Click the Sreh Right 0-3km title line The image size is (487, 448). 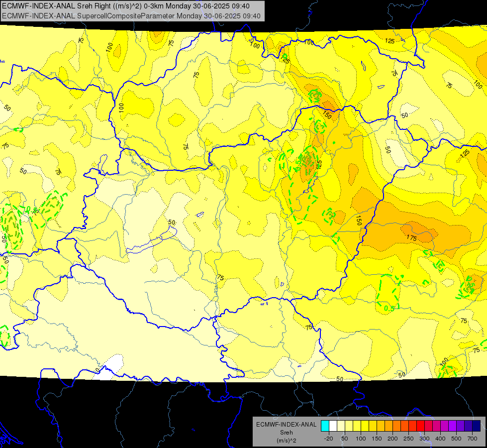(x=126, y=6)
